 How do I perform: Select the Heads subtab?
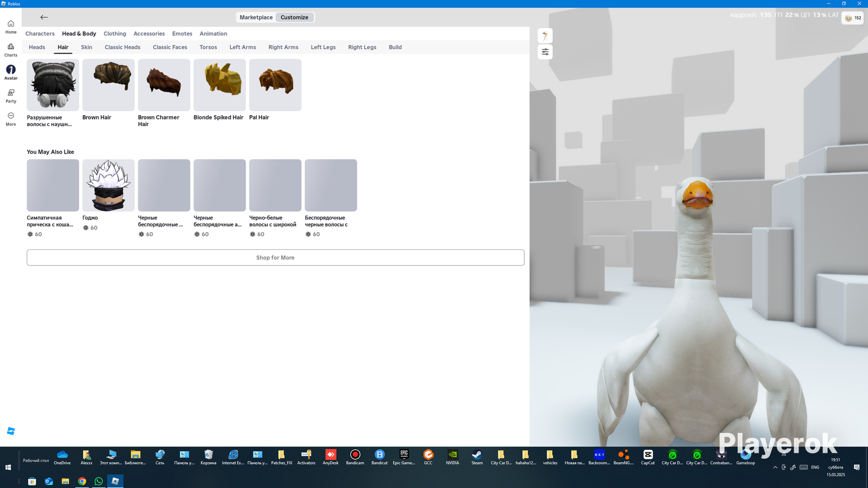pos(37,47)
